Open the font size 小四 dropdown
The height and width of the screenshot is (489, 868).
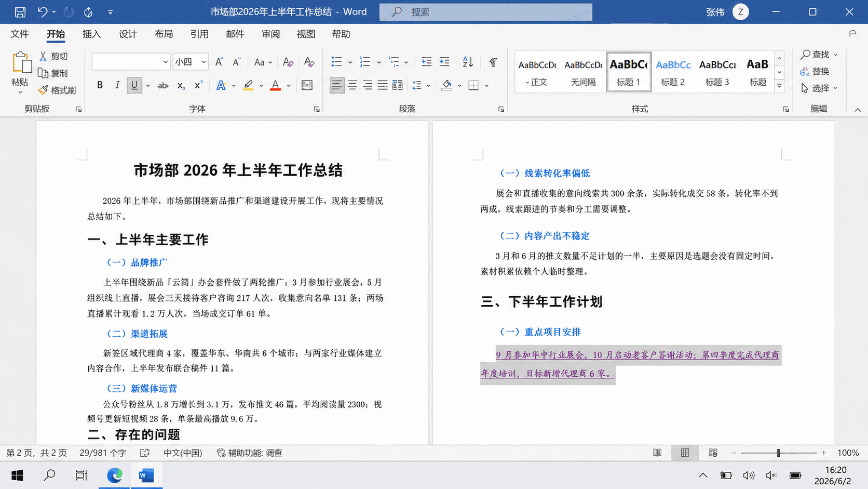click(204, 62)
